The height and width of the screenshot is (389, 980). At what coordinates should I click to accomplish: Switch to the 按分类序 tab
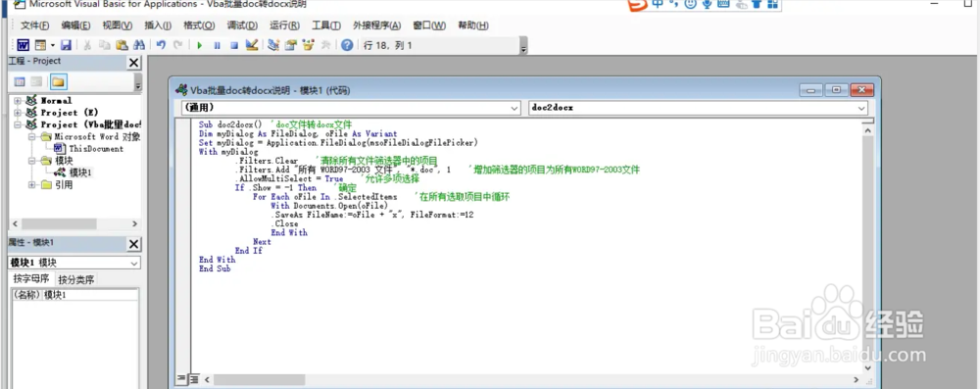coord(76,279)
